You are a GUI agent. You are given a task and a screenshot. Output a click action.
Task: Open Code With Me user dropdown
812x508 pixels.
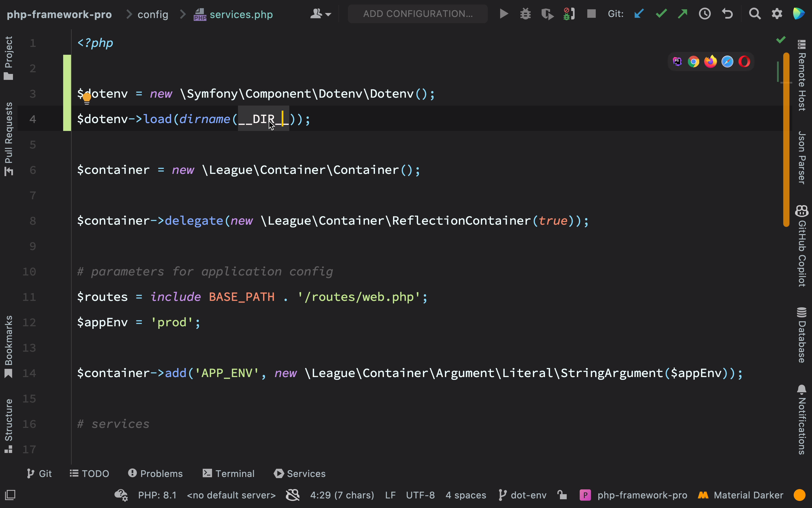pos(321,14)
